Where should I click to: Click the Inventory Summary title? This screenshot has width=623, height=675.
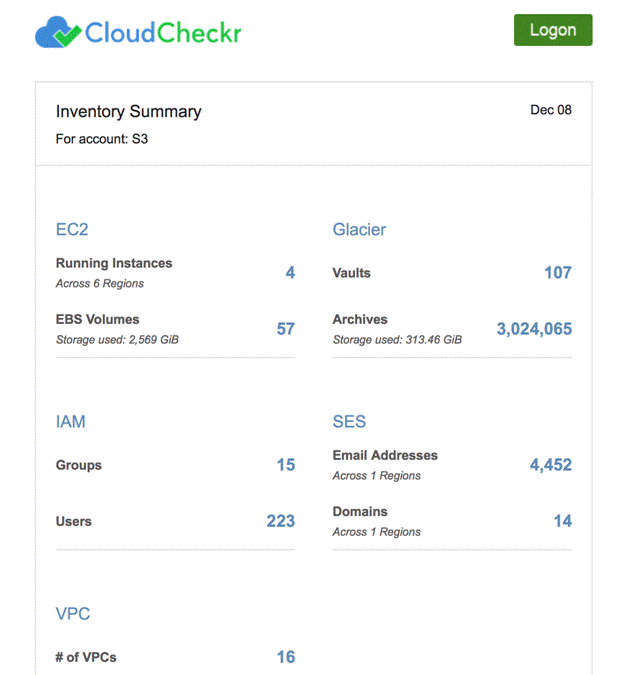pyautogui.click(x=128, y=111)
